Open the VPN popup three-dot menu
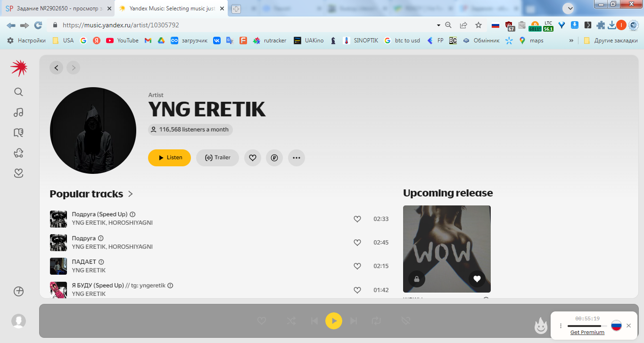 point(561,326)
